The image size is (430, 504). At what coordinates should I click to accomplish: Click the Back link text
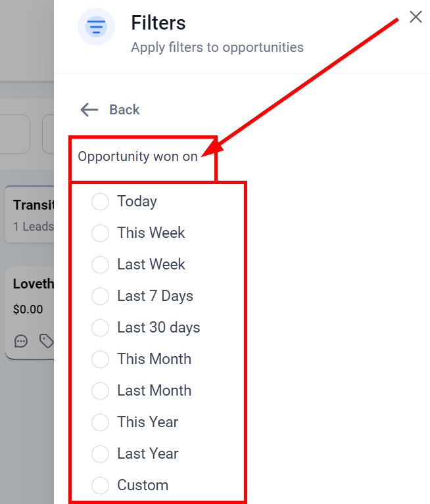click(124, 110)
